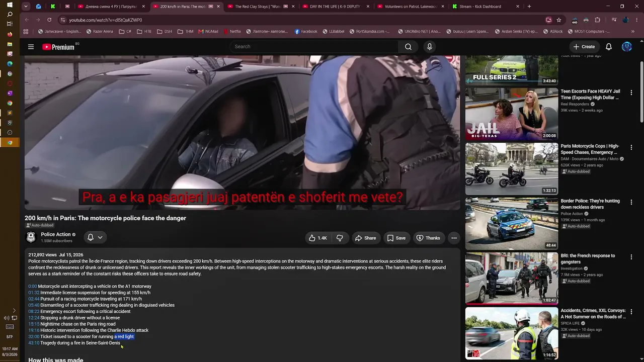Click the Create button in header
Screen dimensions: 644x362
[x=584, y=47]
